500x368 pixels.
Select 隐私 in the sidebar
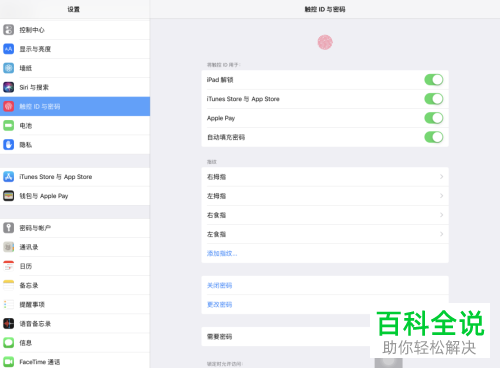75,145
